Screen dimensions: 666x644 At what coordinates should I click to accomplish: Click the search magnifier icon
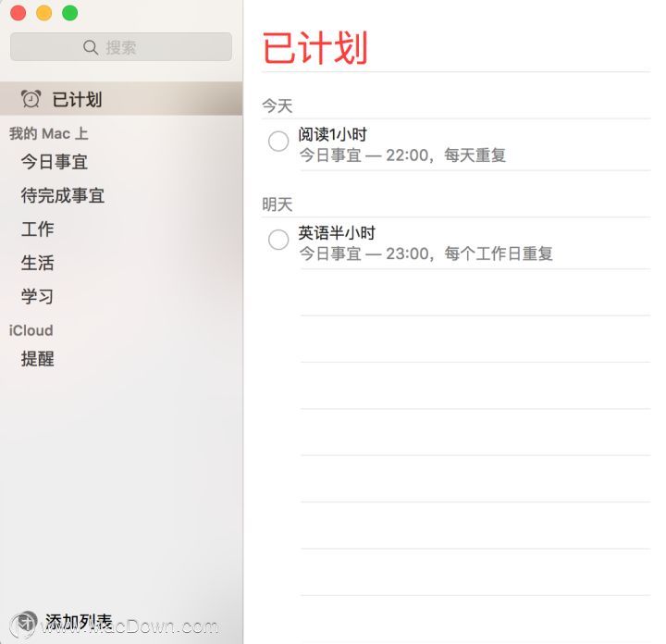[91, 47]
